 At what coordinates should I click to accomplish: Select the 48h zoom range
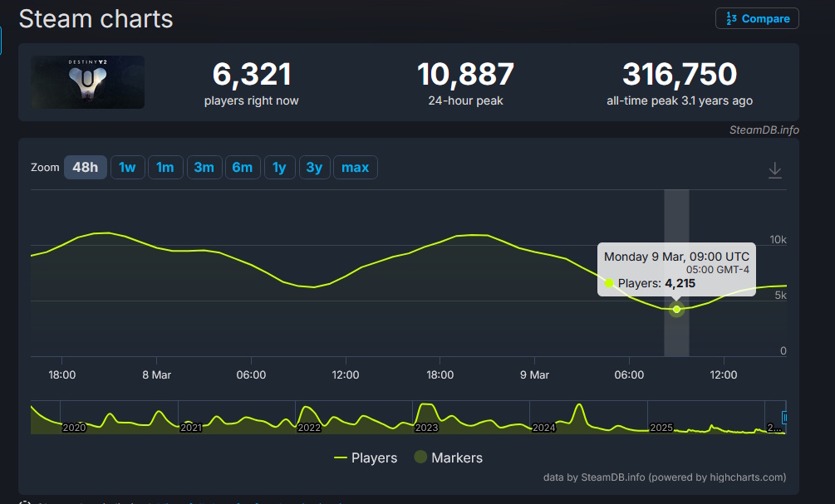click(x=86, y=168)
